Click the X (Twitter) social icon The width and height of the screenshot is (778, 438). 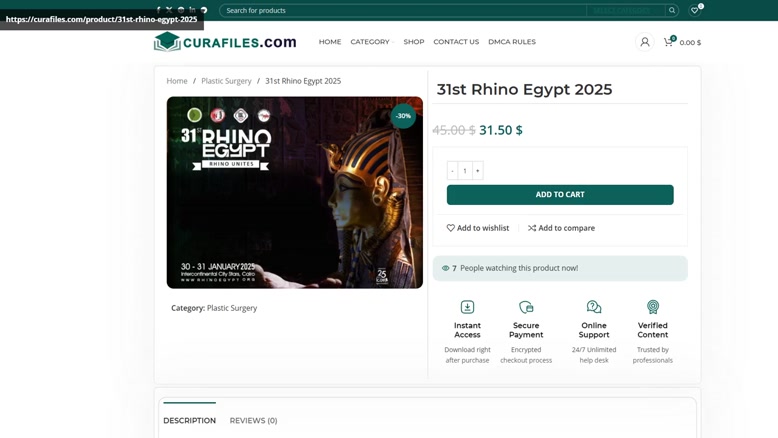tap(169, 10)
